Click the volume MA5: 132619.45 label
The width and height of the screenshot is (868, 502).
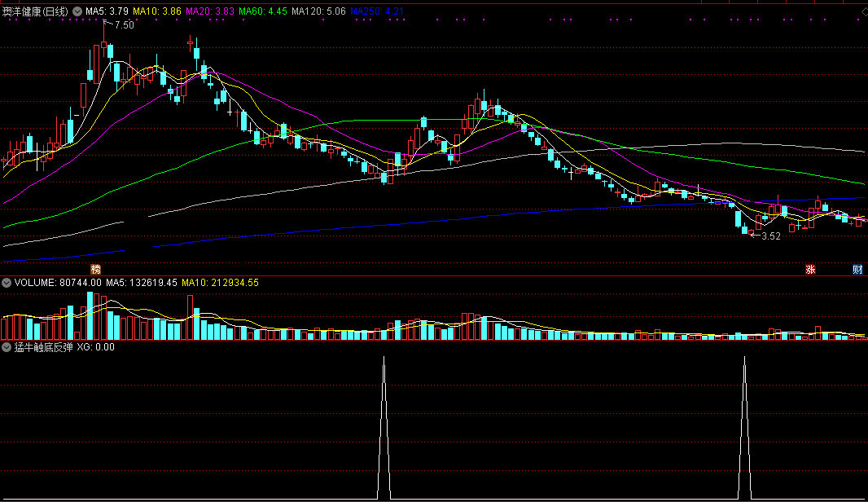click(x=142, y=283)
